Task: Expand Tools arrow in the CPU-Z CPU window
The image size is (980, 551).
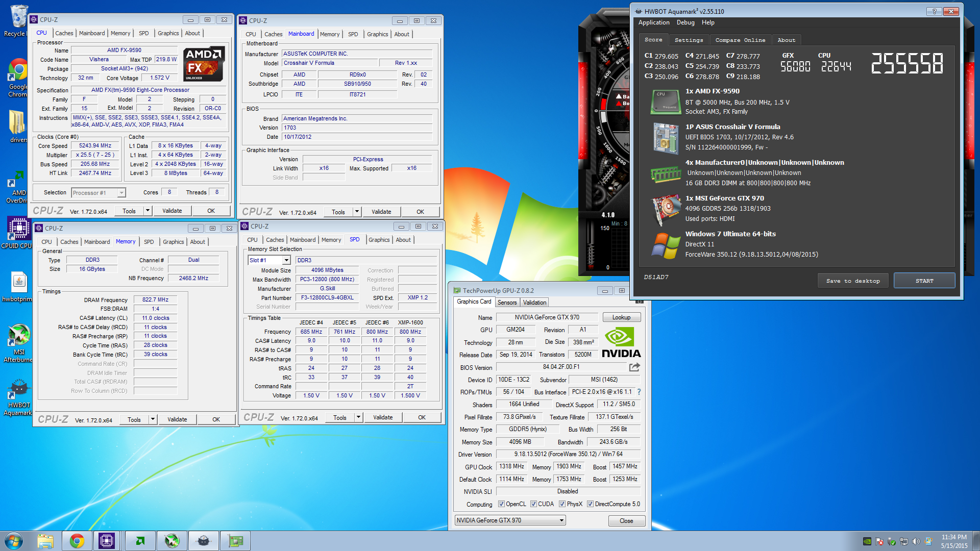Action: click(x=148, y=211)
